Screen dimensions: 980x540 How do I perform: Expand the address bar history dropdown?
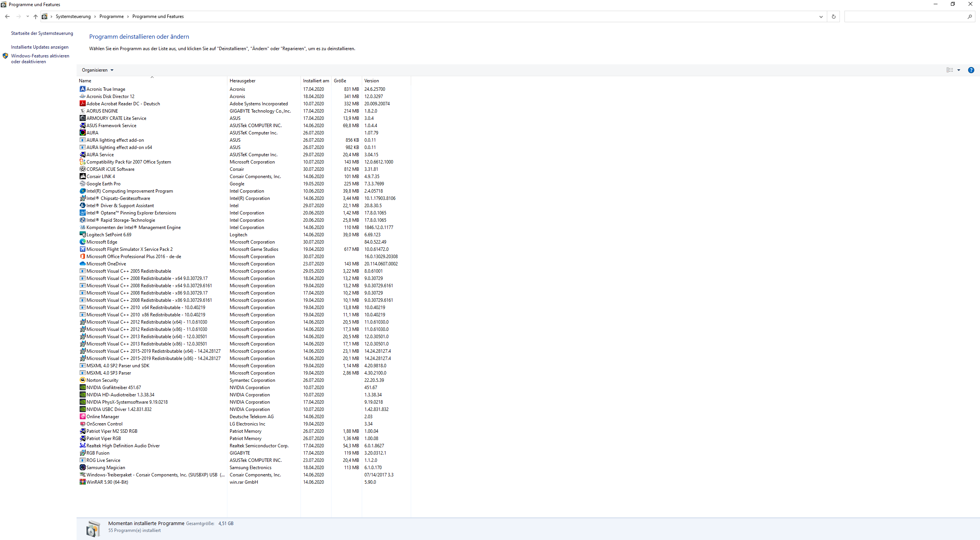pyautogui.click(x=821, y=16)
